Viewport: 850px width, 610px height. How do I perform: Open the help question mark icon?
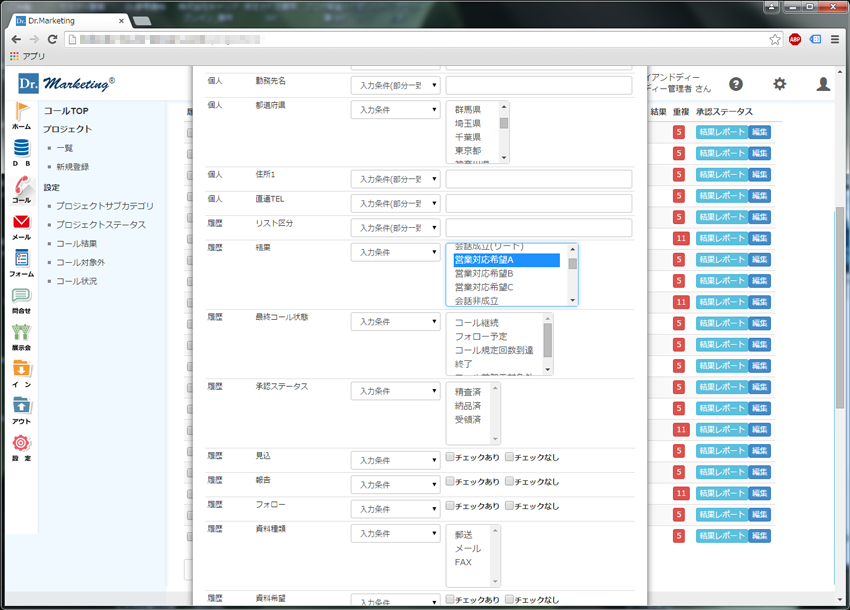click(736, 85)
